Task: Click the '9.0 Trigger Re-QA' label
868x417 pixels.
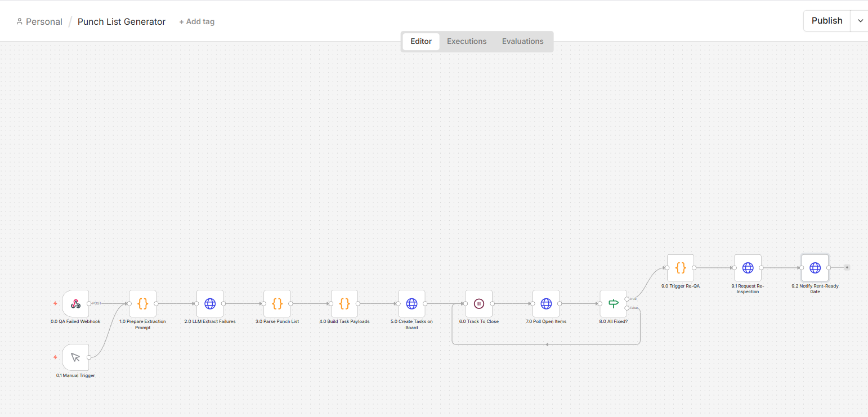Action: [x=681, y=286]
